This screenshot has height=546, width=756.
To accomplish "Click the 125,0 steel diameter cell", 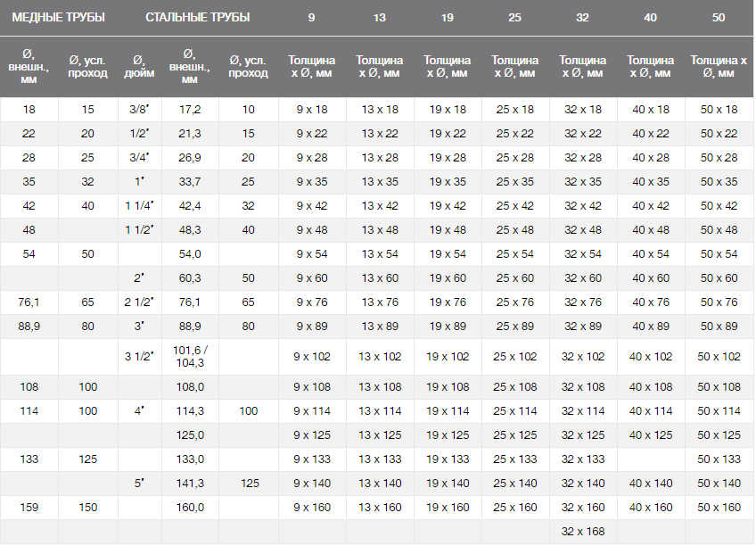I will 190,435.
